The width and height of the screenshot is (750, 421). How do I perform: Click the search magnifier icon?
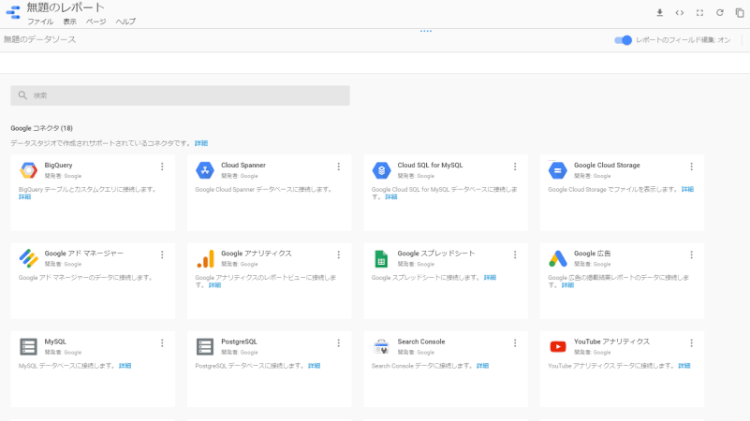(x=22, y=95)
